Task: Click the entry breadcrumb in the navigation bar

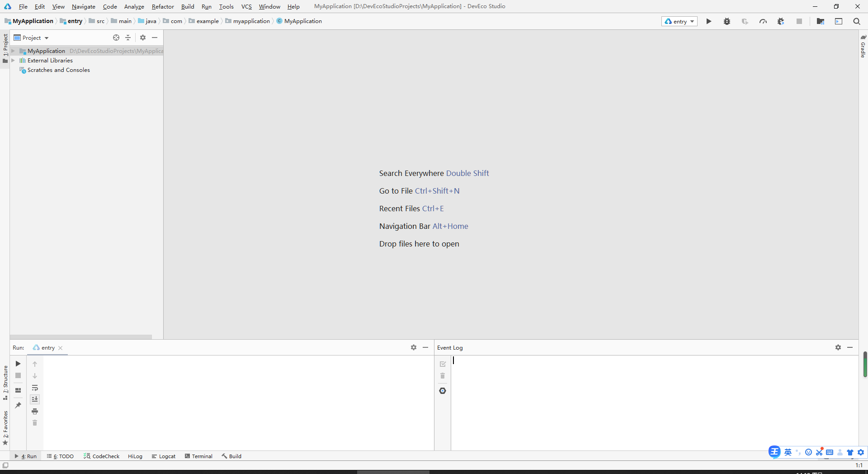Action: [71, 21]
